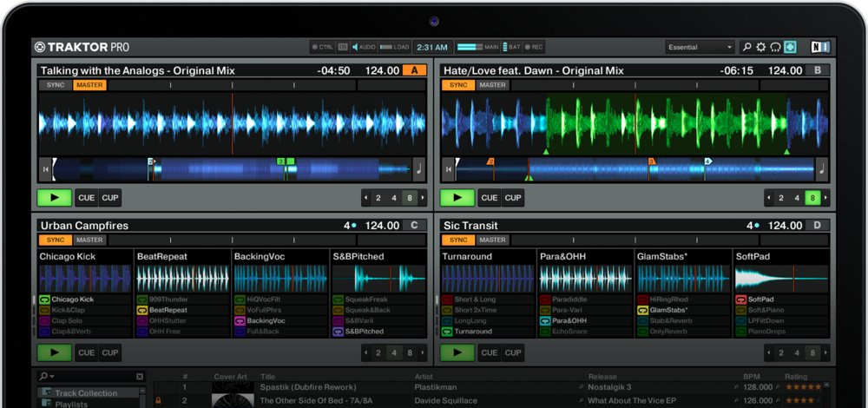The image size is (868, 408).
Task: Open the browser search options dropdown
Action: tap(47, 377)
